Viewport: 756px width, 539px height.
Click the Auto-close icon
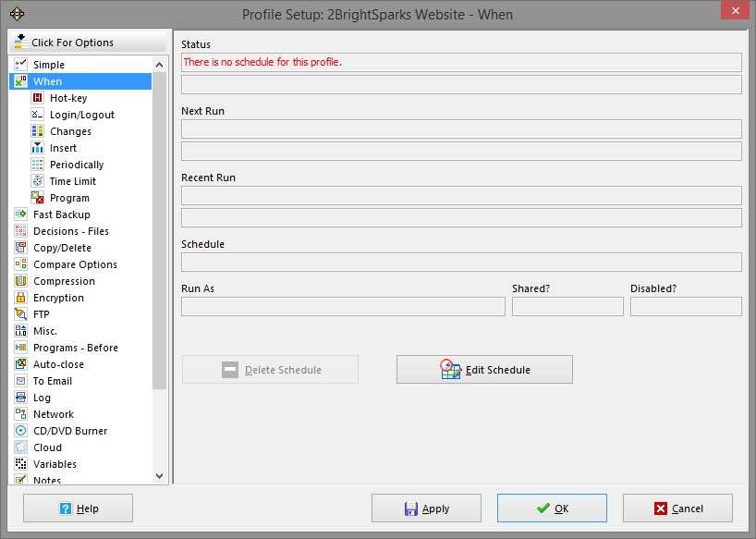click(x=20, y=364)
